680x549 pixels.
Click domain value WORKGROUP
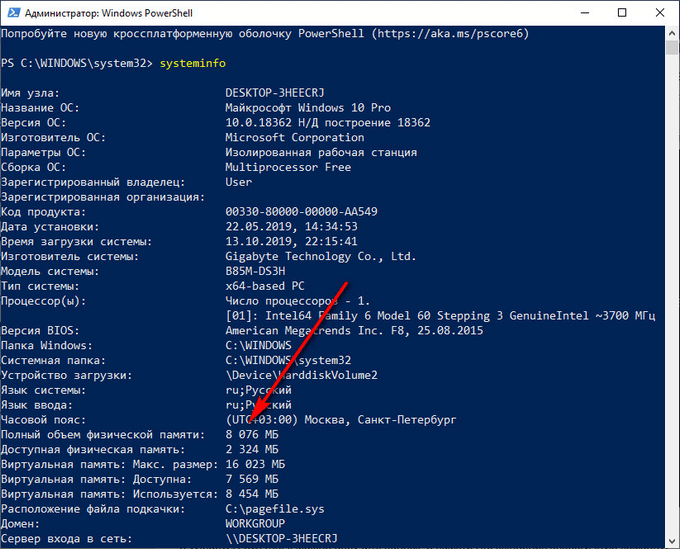255,524
